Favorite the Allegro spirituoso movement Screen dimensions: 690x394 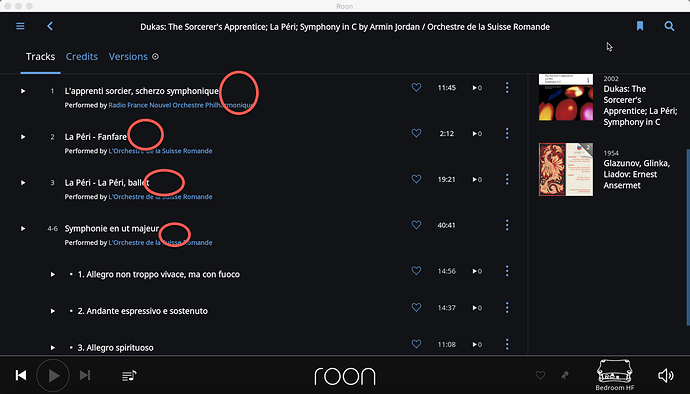pyautogui.click(x=416, y=343)
